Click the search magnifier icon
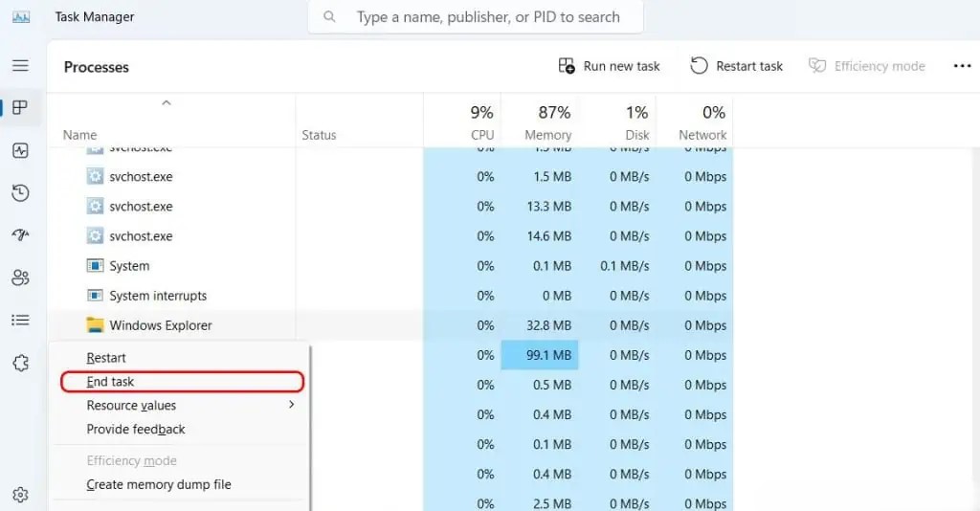 [x=329, y=17]
